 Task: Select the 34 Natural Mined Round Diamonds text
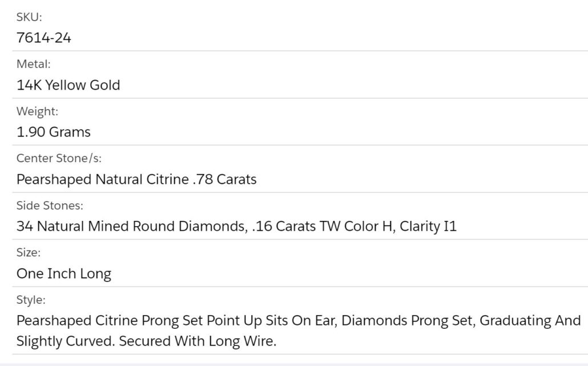(132, 226)
